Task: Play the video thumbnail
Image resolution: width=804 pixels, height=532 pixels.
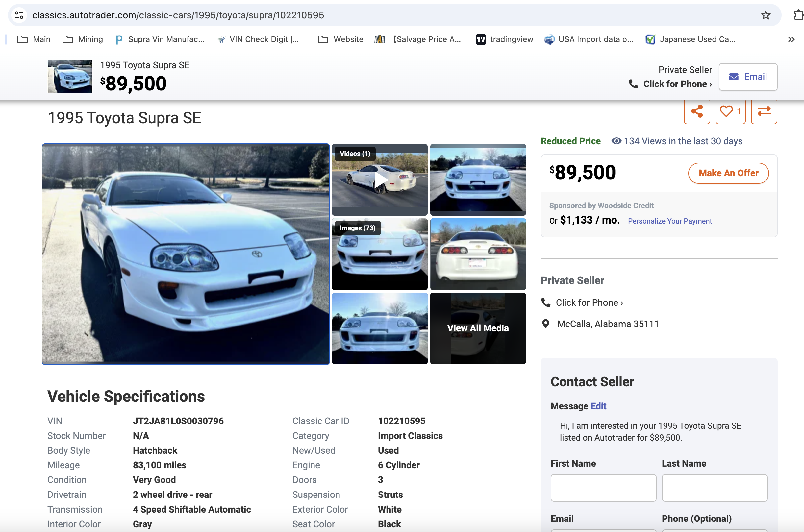Action: [379, 180]
